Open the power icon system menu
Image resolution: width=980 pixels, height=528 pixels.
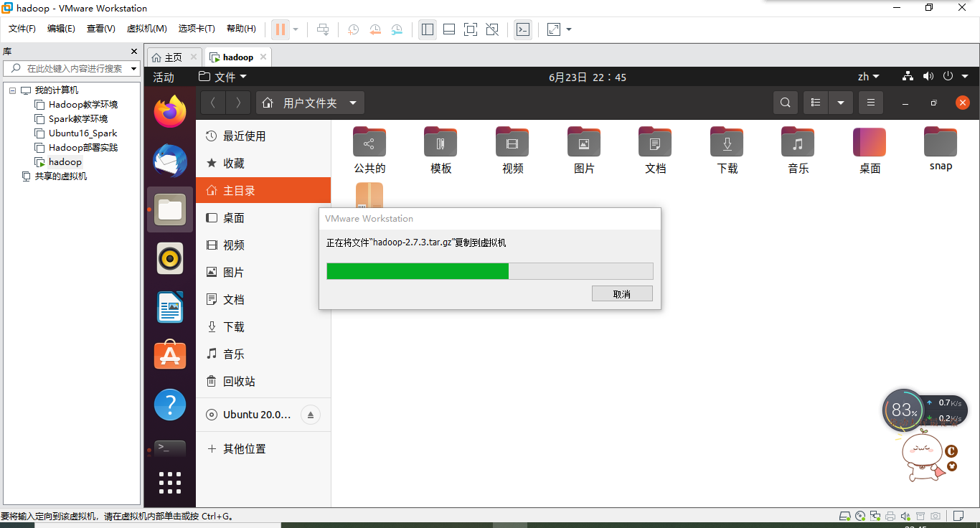point(948,76)
